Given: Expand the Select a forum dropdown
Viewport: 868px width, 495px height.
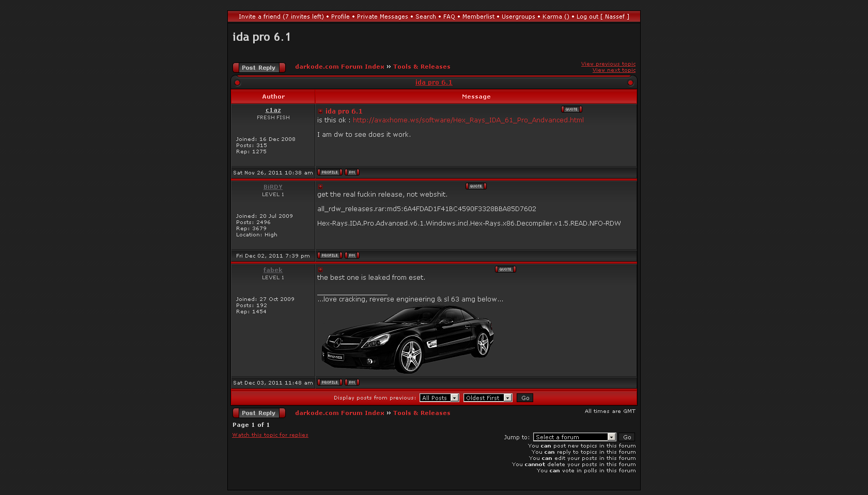Looking at the screenshot, I should pyautogui.click(x=574, y=437).
